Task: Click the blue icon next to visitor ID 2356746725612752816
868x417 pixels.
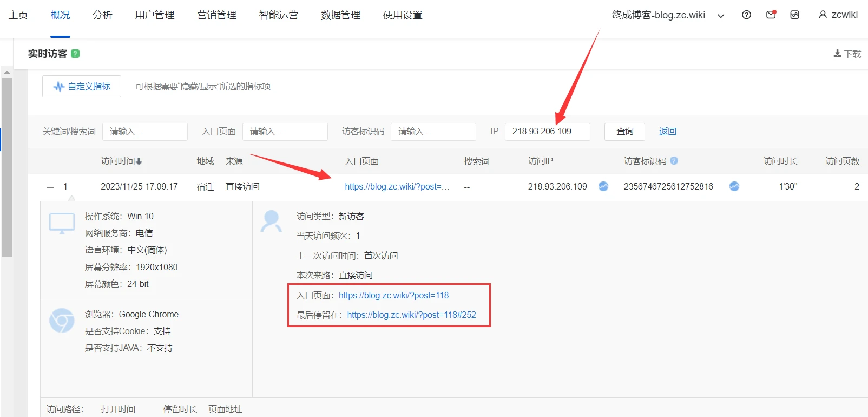Action: (x=734, y=186)
